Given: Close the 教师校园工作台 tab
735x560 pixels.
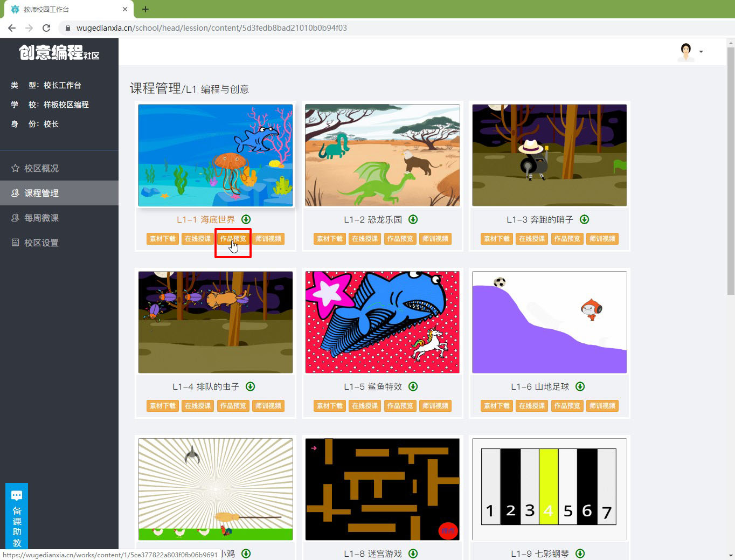Looking at the screenshot, I should click(125, 9).
